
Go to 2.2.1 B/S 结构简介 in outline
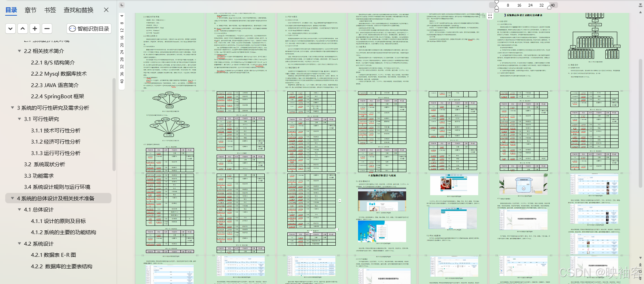coord(53,62)
